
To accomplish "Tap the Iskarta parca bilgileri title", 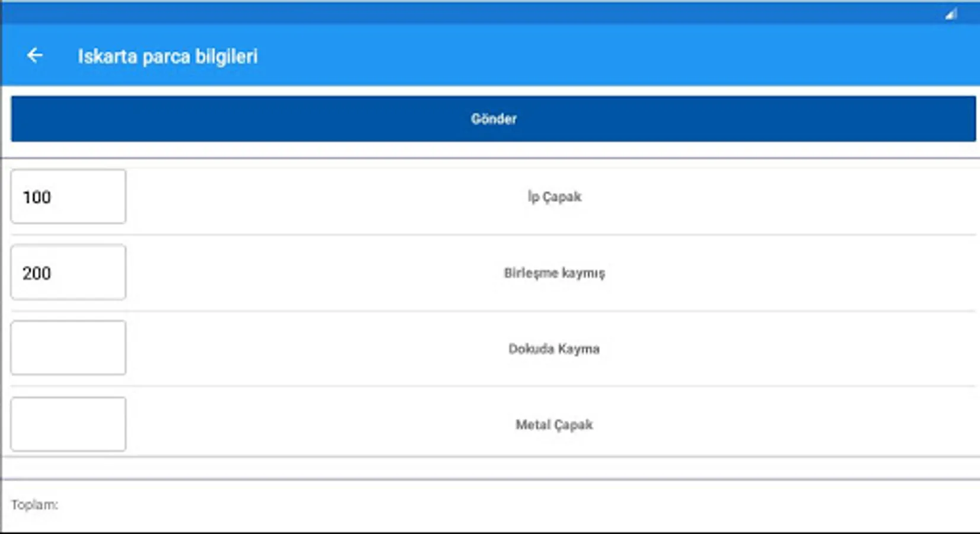I will pos(168,56).
